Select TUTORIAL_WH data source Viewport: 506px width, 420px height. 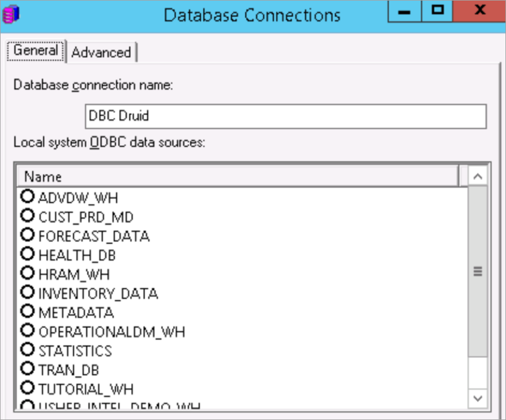28,388
